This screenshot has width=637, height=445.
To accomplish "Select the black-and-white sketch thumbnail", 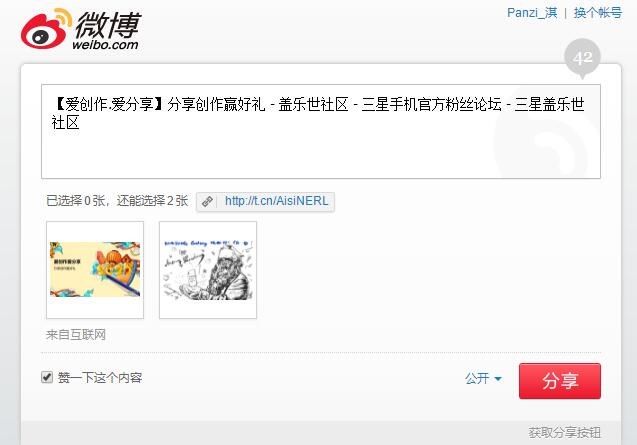I will click(208, 270).
